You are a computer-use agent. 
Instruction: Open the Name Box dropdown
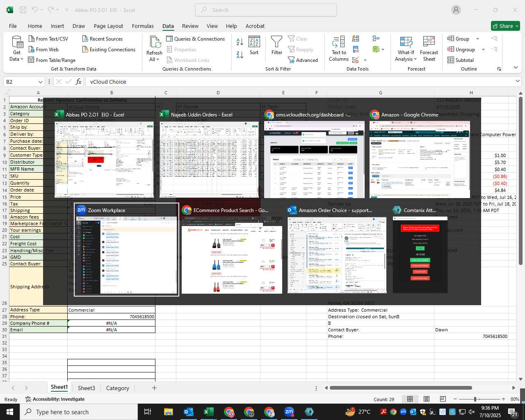[x=40, y=82]
